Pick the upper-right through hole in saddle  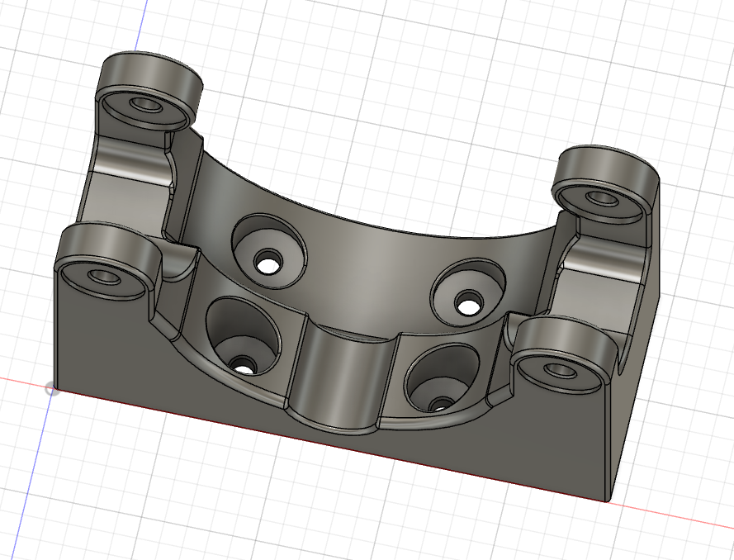click(x=470, y=305)
